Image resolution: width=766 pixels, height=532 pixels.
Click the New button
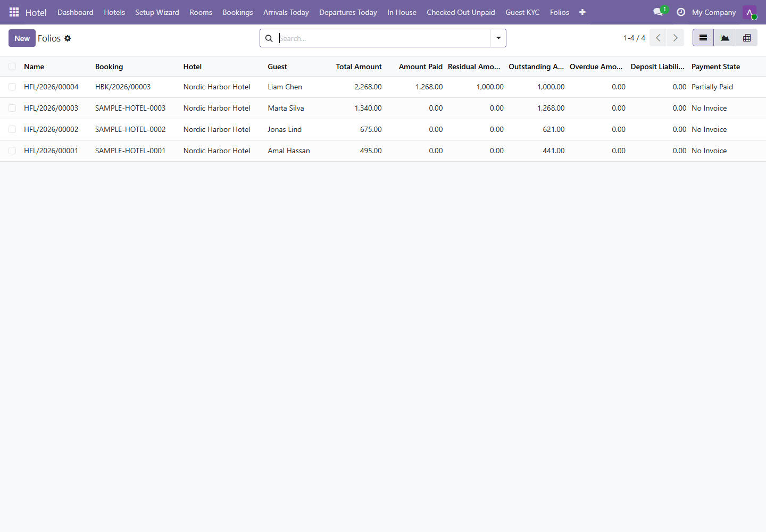pyautogui.click(x=22, y=38)
